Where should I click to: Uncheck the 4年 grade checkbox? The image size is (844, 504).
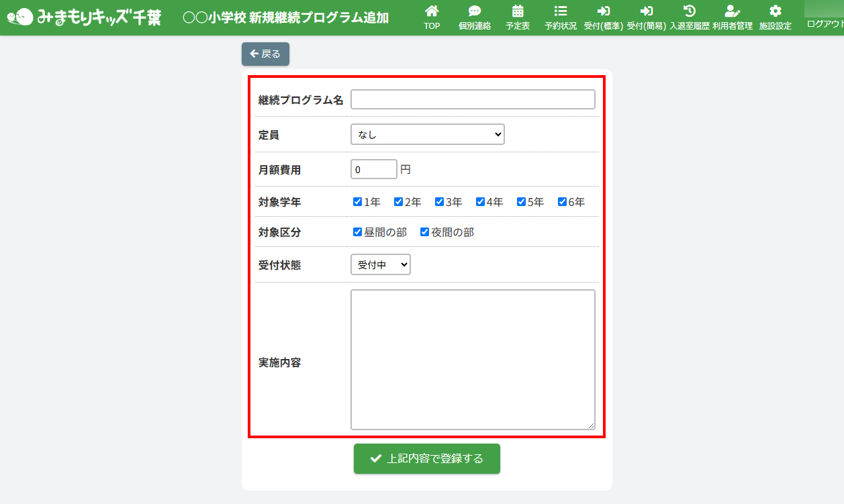481,202
